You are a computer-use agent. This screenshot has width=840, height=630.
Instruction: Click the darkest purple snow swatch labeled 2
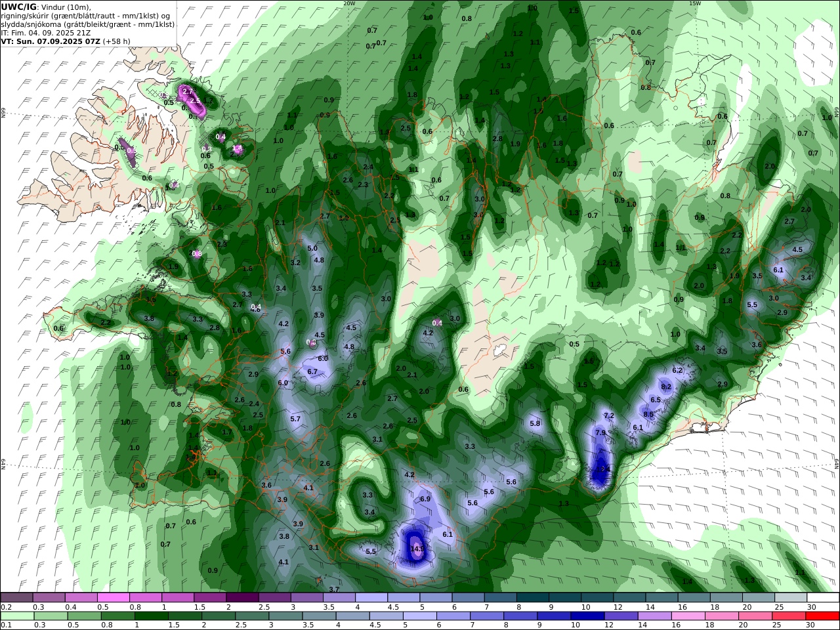pyautogui.click(x=242, y=598)
